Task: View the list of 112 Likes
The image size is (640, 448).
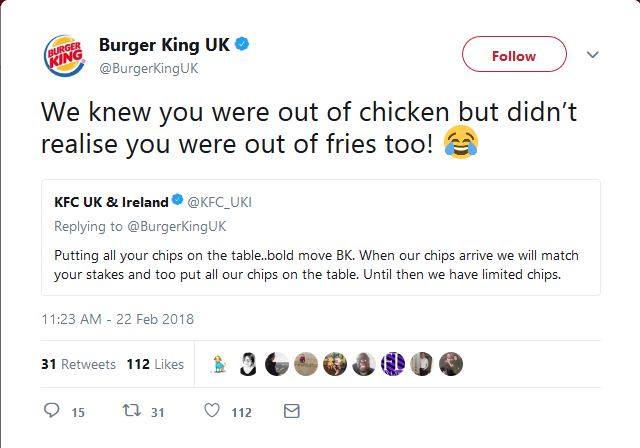Action: (155, 365)
